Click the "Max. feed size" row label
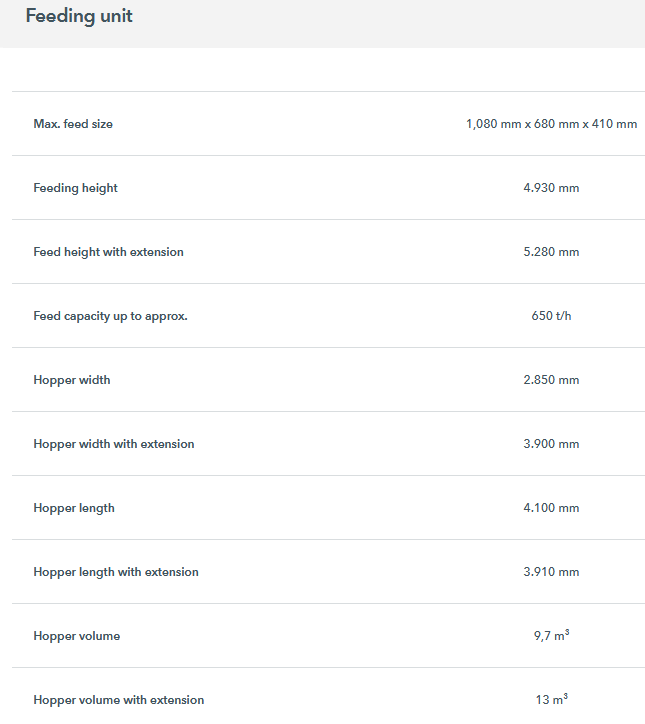 pyautogui.click(x=73, y=124)
